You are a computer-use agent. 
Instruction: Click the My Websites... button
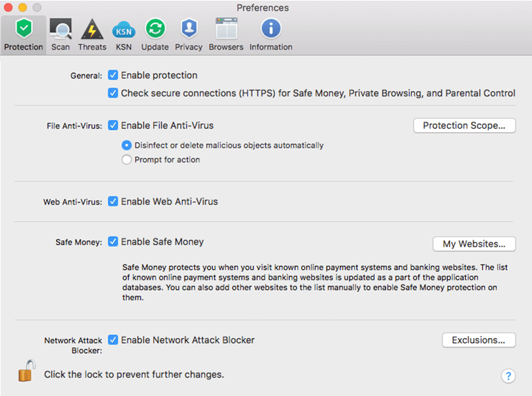pyautogui.click(x=474, y=244)
